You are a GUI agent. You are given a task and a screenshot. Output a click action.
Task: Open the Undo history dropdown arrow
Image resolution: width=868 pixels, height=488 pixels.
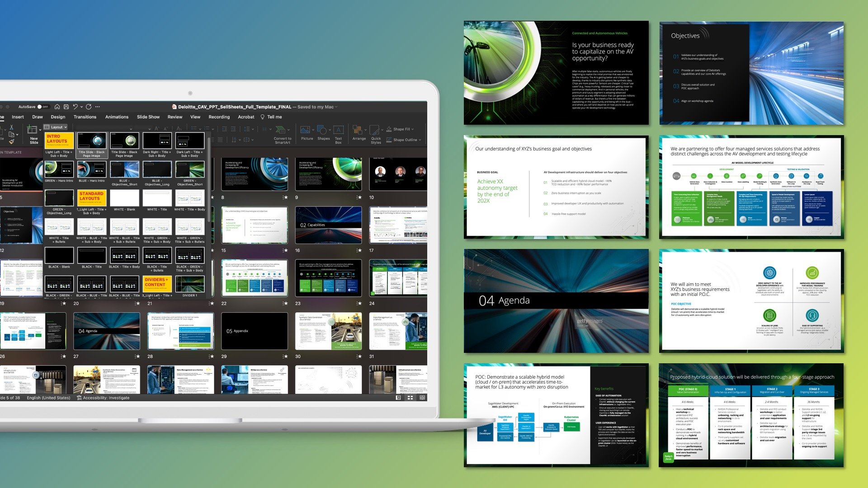coord(81,107)
